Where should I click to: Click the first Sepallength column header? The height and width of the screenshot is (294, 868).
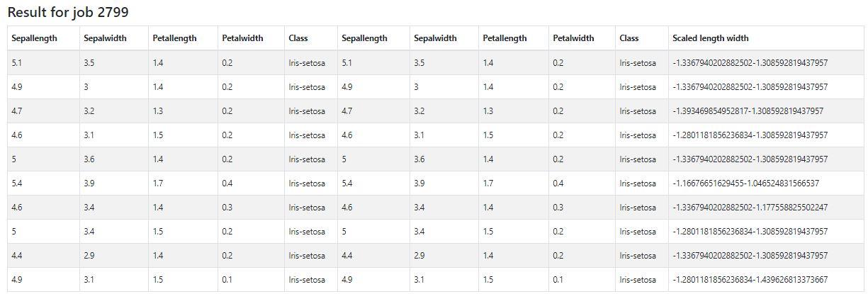pyautogui.click(x=34, y=38)
